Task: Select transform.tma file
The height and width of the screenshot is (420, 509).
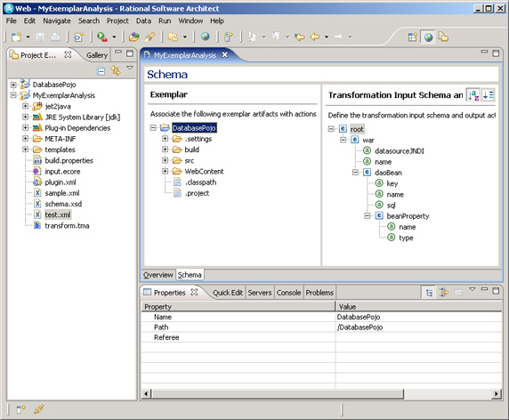Action: [67, 226]
